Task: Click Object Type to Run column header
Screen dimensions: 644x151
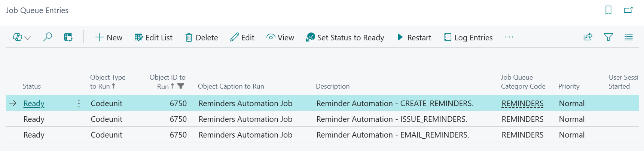Action: click(108, 82)
